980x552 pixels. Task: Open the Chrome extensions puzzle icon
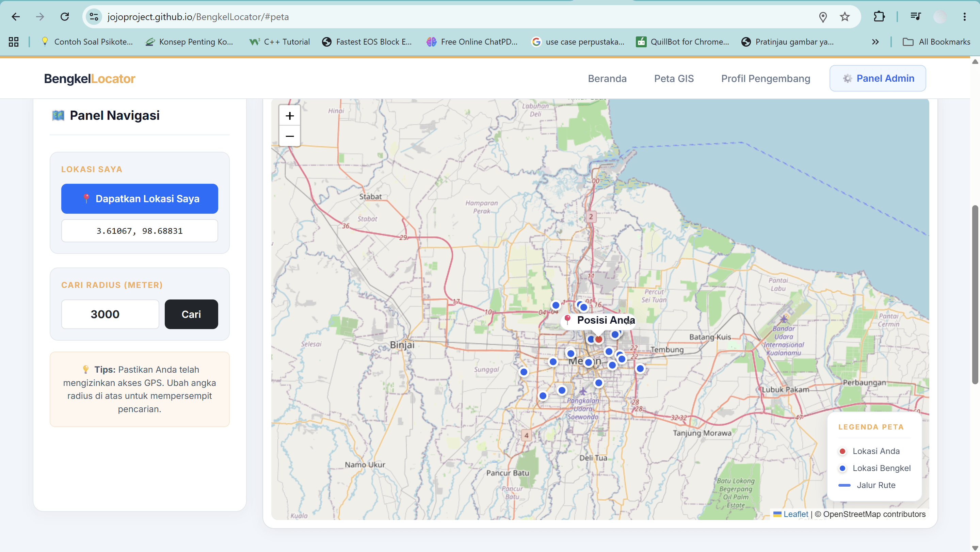tap(879, 17)
